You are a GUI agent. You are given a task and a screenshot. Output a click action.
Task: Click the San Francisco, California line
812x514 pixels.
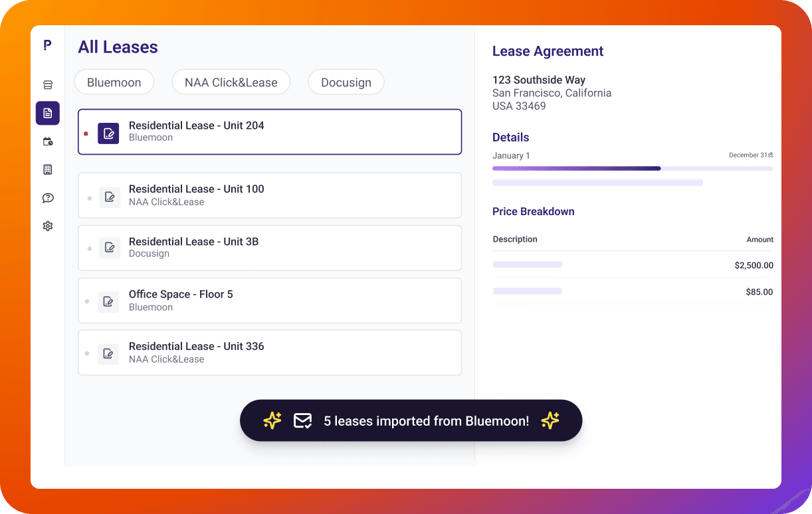click(552, 93)
